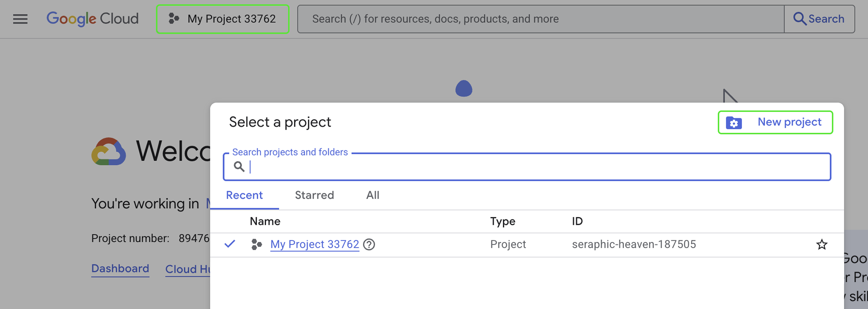Click the 'Select a project' dialog title
Viewport: 868px width, 309px height.
(280, 122)
